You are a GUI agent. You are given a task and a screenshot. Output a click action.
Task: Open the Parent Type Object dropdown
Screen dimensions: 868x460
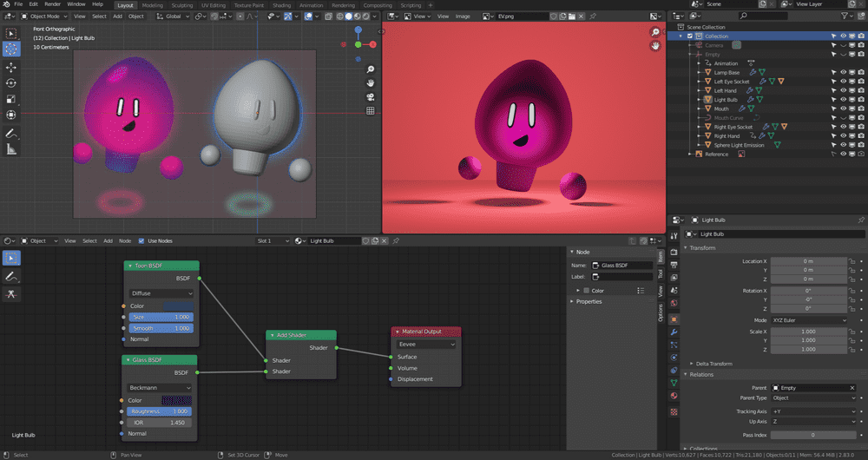coord(814,398)
